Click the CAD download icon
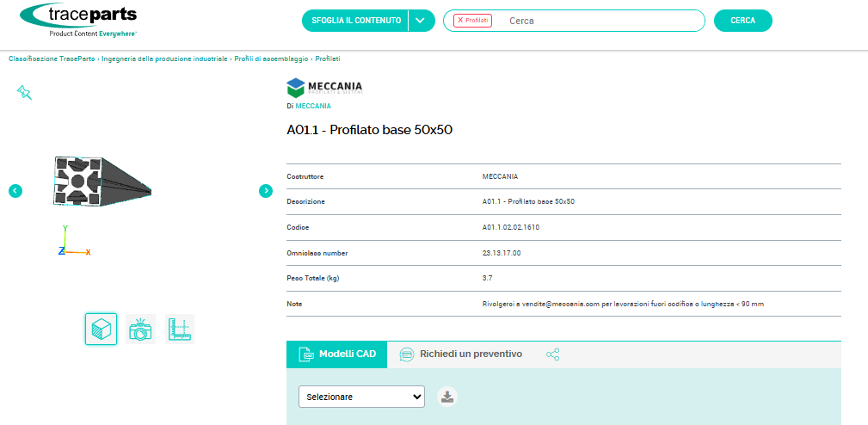 pos(447,397)
